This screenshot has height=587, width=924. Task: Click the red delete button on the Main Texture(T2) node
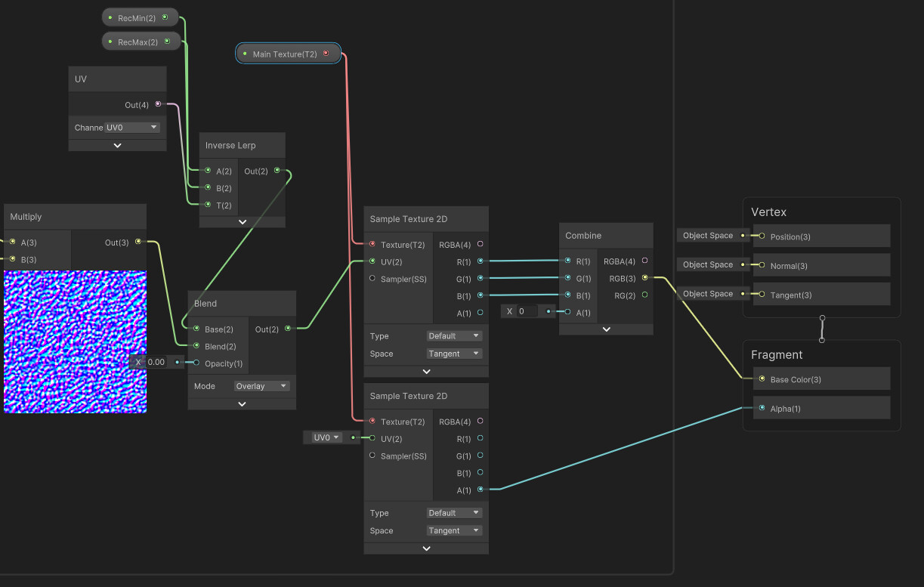pyautogui.click(x=326, y=53)
